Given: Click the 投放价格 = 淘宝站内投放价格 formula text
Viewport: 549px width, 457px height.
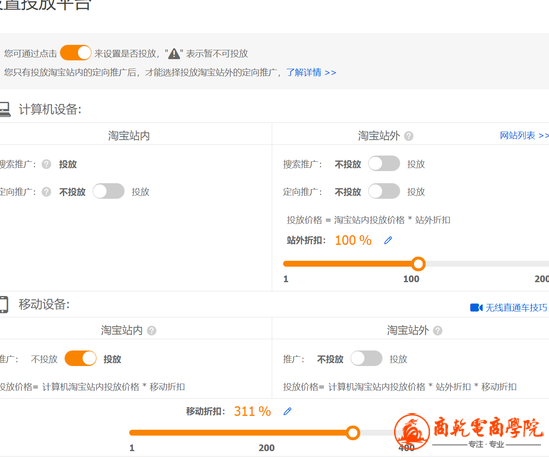Looking at the screenshot, I should click(369, 220).
